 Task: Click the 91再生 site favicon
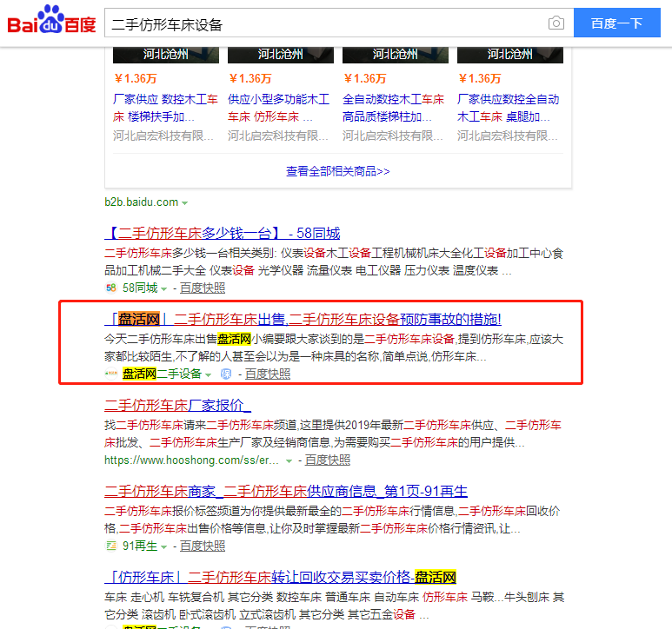click(x=111, y=546)
